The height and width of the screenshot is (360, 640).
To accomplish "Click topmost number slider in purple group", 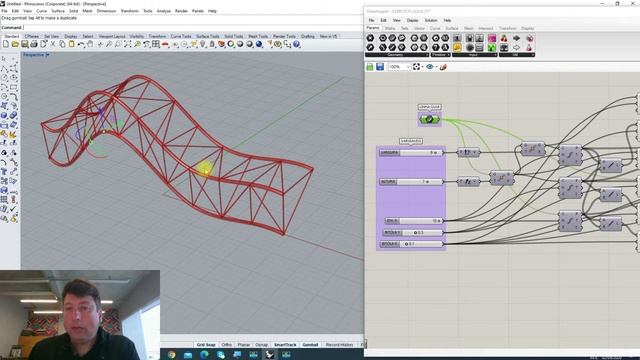I will [411, 152].
